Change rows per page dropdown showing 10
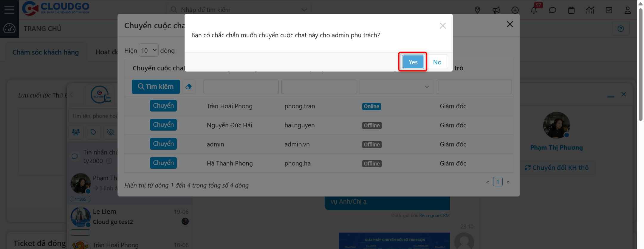644x249 pixels. pyautogui.click(x=149, y=50)
